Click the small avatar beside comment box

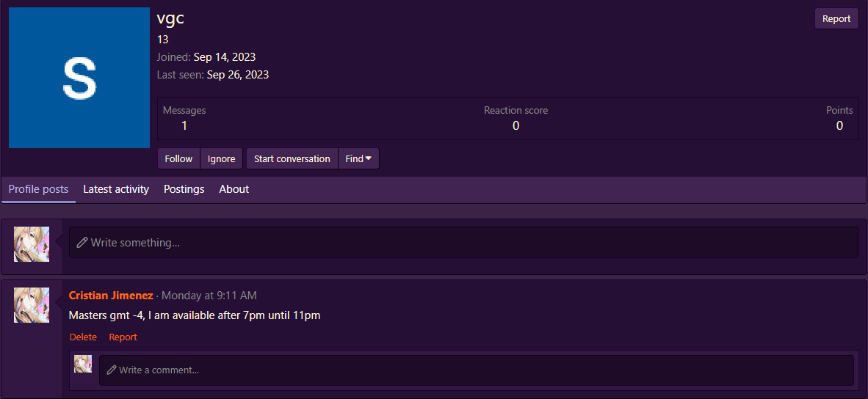pyautogui.click(x=83, y=364)
